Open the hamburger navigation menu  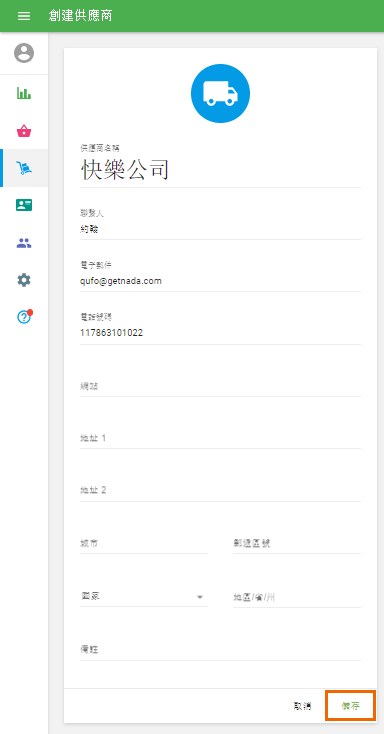(24, 16)
